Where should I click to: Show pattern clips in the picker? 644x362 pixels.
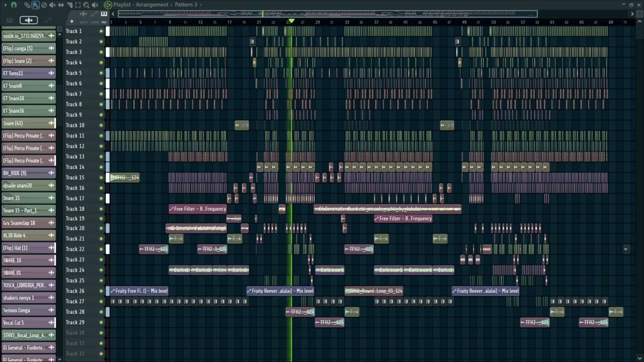[10, 20]
